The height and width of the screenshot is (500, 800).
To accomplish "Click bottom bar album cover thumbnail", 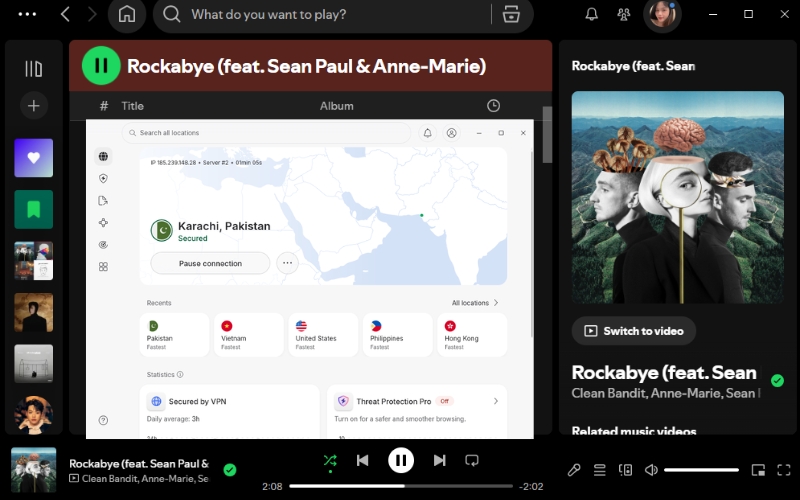I will tap(34, 470).
